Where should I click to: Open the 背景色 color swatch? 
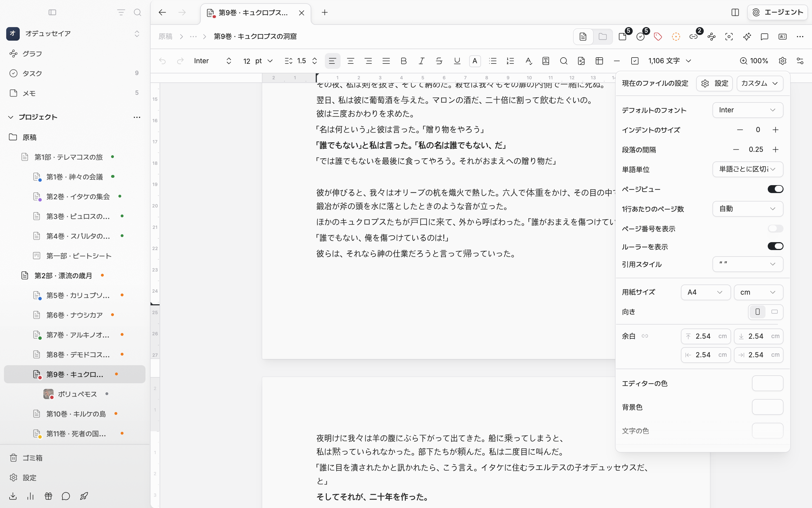767,407
